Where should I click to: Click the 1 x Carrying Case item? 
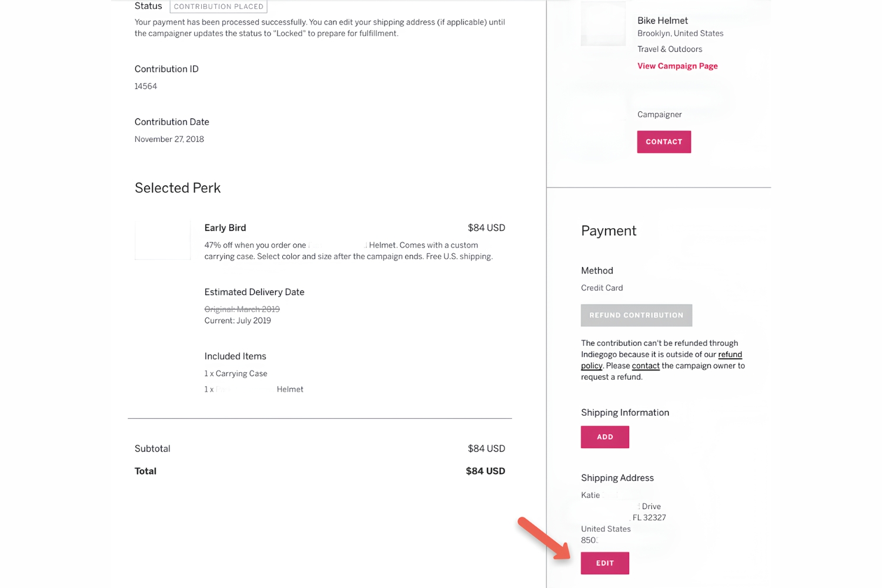[236, 373]
